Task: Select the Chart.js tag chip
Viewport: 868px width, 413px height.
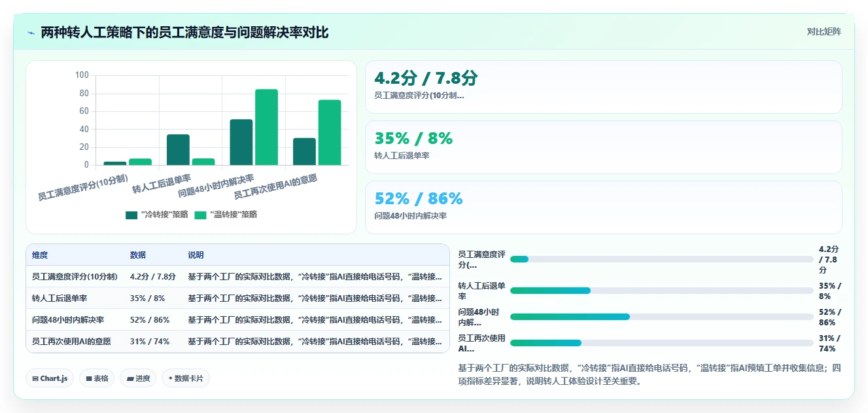Action: [50, 378]
